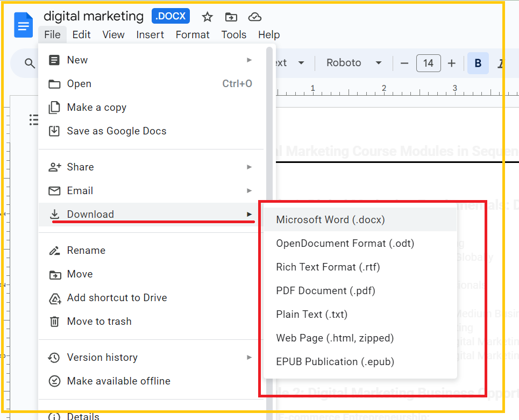Click the Google Docs home icon
The image size is (519, 420).
[23, 25]
